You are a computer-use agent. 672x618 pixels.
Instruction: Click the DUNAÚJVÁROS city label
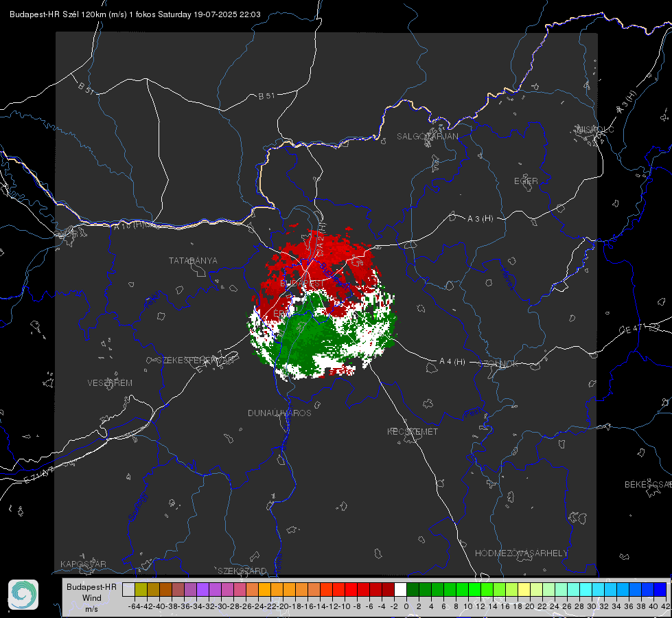click(279, 413)
